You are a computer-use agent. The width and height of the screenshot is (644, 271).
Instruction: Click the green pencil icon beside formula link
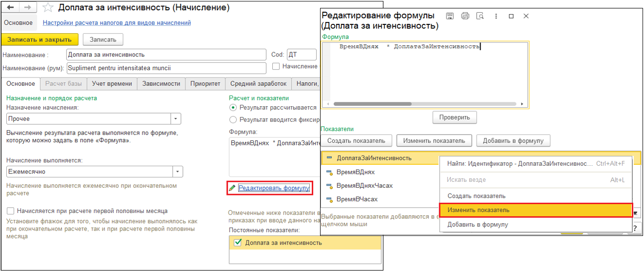coord(232,188)
